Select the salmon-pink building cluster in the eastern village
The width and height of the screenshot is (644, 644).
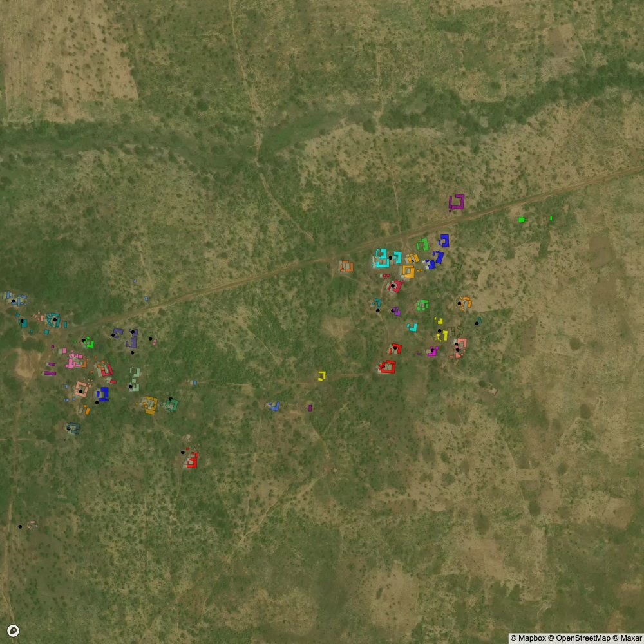click(x=460, y=348)
